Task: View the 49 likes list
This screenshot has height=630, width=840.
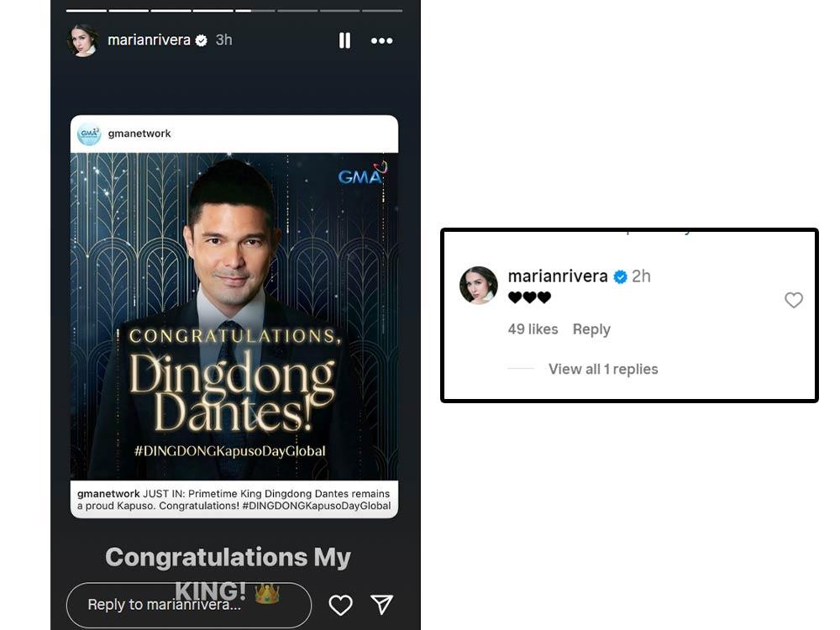Action: pyautogui.click(x=533, y=329)
